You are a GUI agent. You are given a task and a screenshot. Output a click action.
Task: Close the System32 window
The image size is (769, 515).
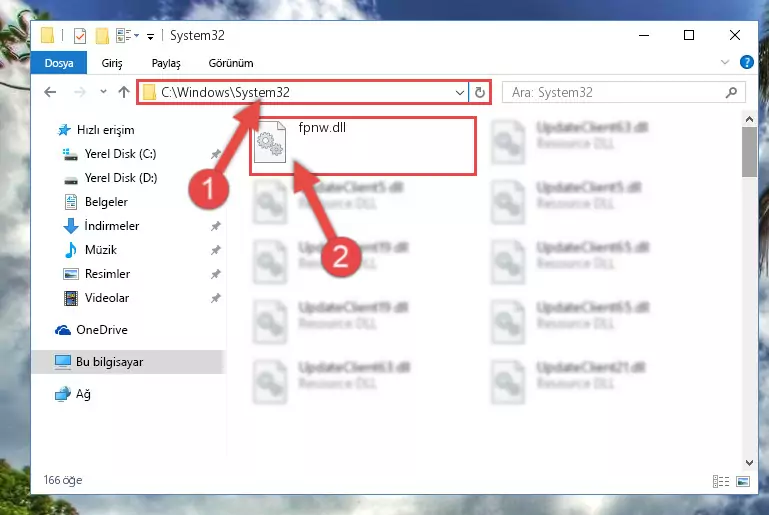point(735,35)
